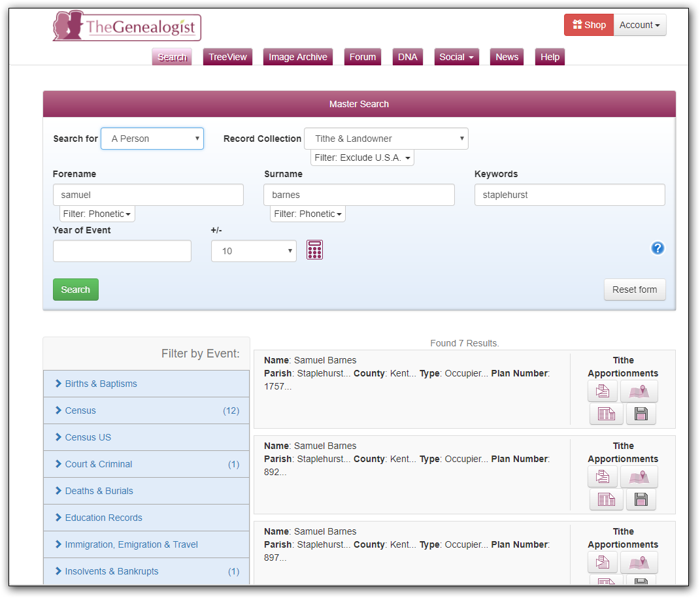Screen dimensions: 700x598
Task: Open the Account dropdown menu
Action: tap(640, 25)
